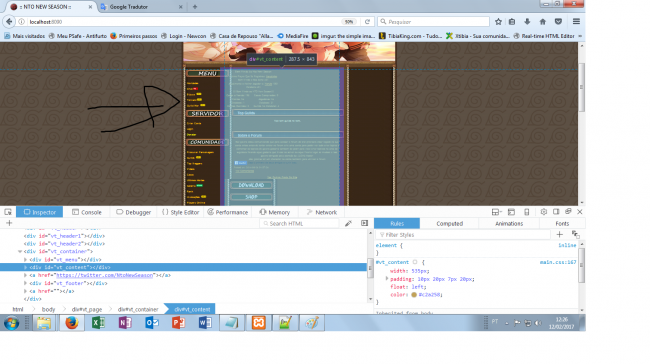This screenshot has height=364, width=650.
Task: Collapse the inspector sidebar pane icon
Action: coord(364,223)
